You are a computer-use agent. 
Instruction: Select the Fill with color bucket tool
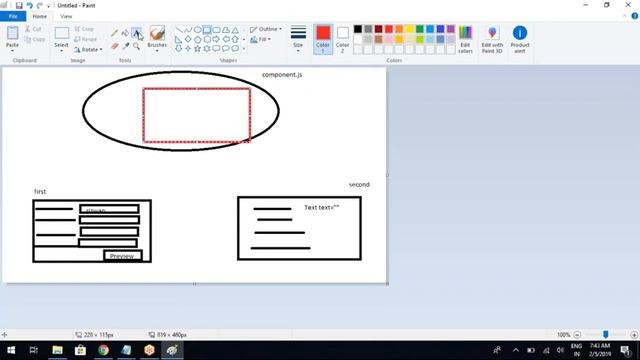pos(125,33)
